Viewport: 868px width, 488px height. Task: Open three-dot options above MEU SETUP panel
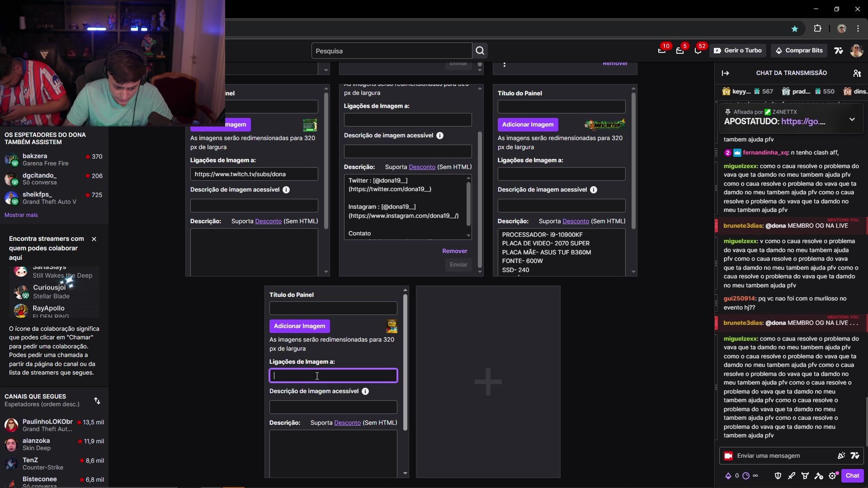point(505,64)
